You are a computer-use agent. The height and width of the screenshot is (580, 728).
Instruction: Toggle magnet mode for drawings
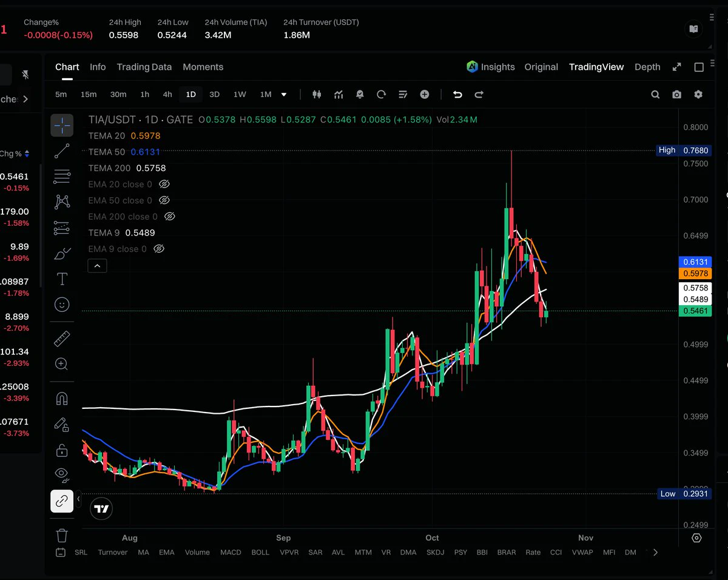click(x=62, y=399)
